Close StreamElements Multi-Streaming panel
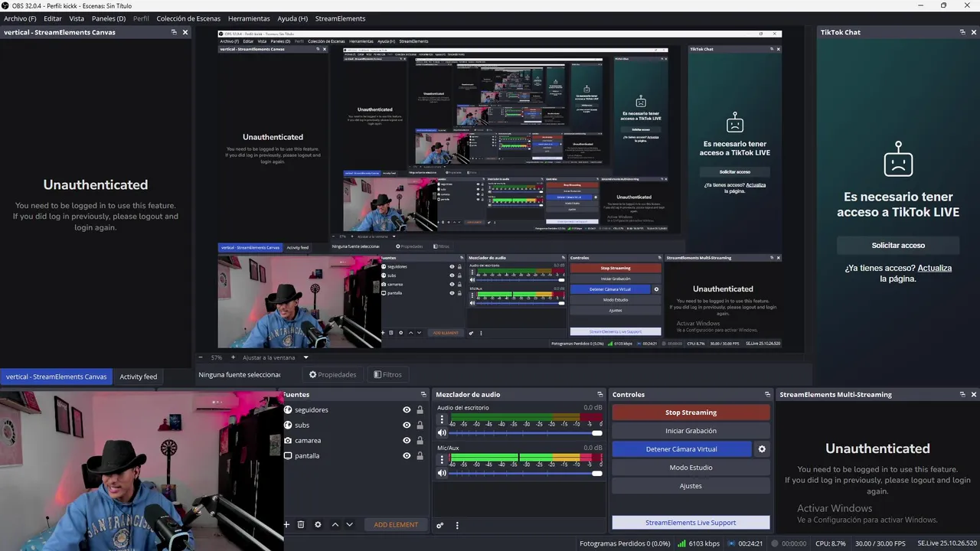Image resolution: width=980 pixels, height=551 pixels. (974, 395)
